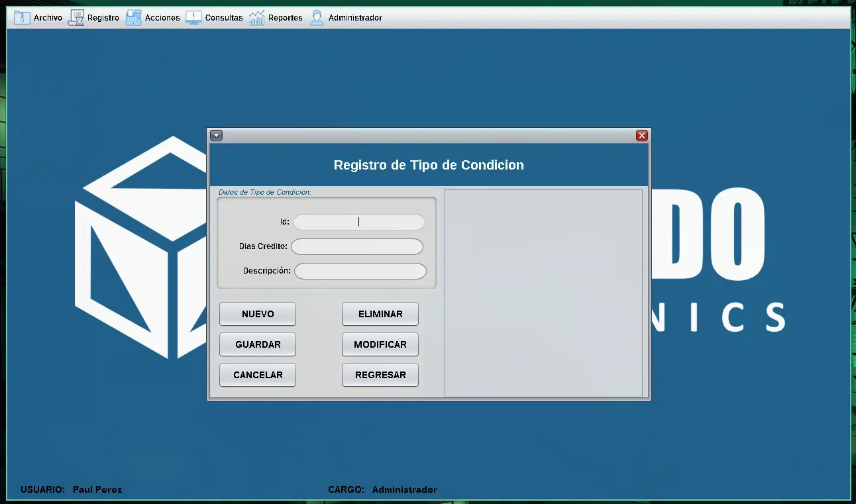Click the Registro menu icon

(76, 18)
